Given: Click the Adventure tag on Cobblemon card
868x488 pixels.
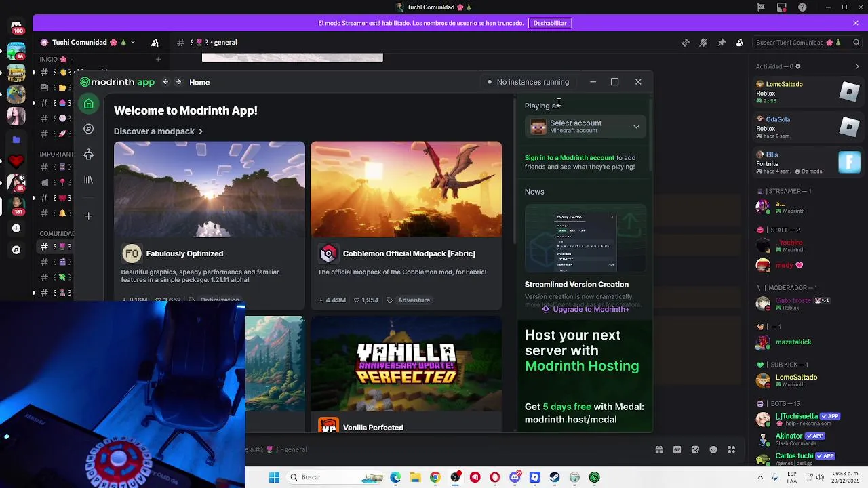Looking at the screenshot, I should pos(414,300).
